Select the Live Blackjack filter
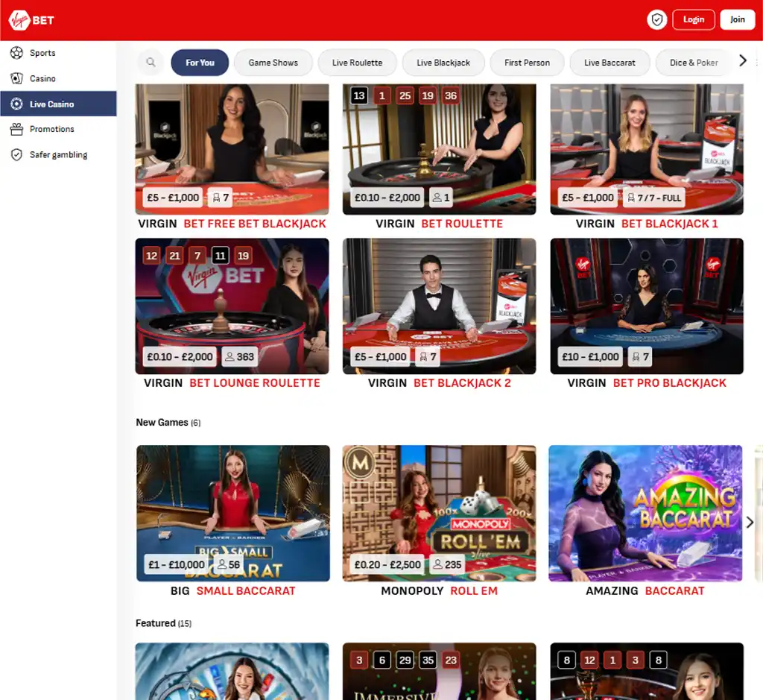 (x=443, y=63)
